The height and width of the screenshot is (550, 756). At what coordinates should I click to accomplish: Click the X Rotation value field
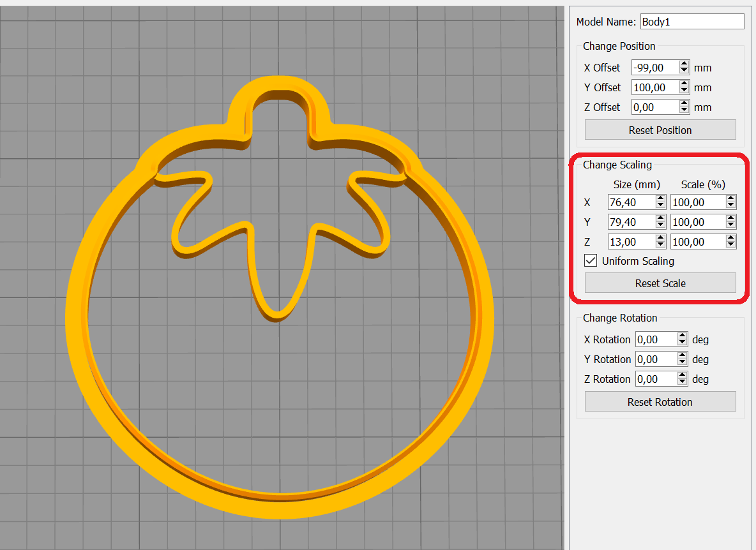tap(656, 339)
